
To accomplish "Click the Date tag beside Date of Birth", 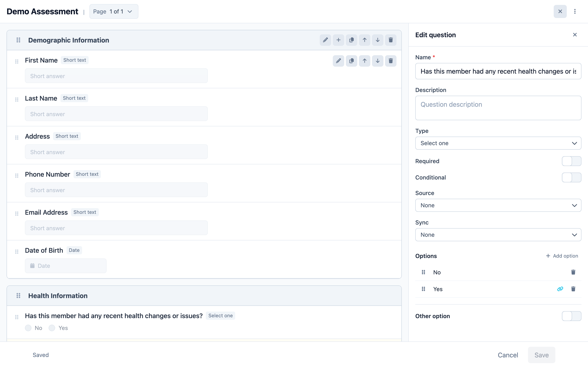I will click(x=74, y=250).
